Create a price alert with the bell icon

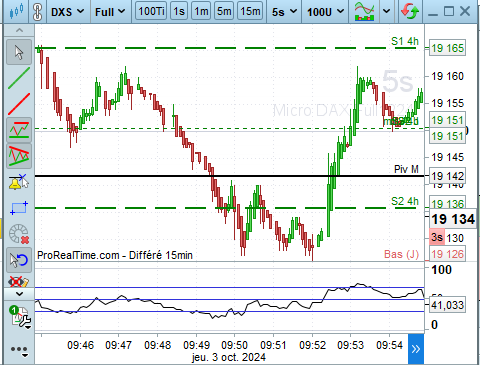pos(19,182)
